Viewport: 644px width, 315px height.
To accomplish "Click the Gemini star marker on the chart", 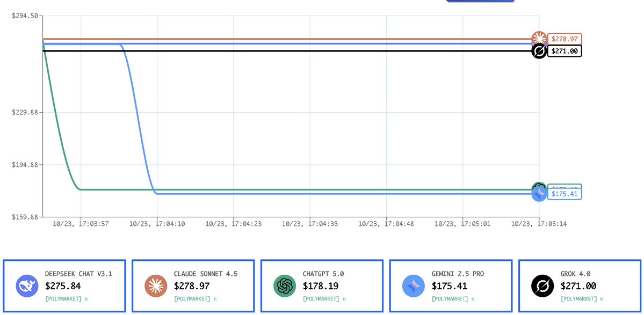I will pos(539,194).
